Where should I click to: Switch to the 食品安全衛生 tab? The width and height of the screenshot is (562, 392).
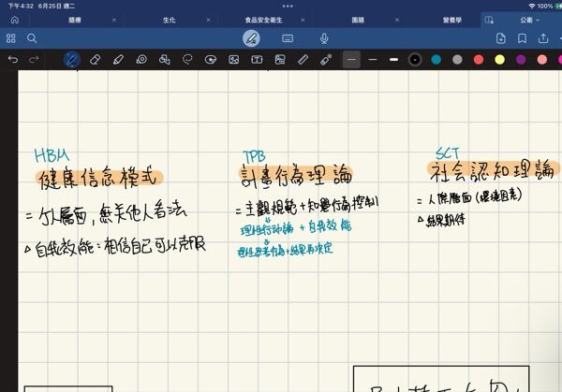pos(237,19)
